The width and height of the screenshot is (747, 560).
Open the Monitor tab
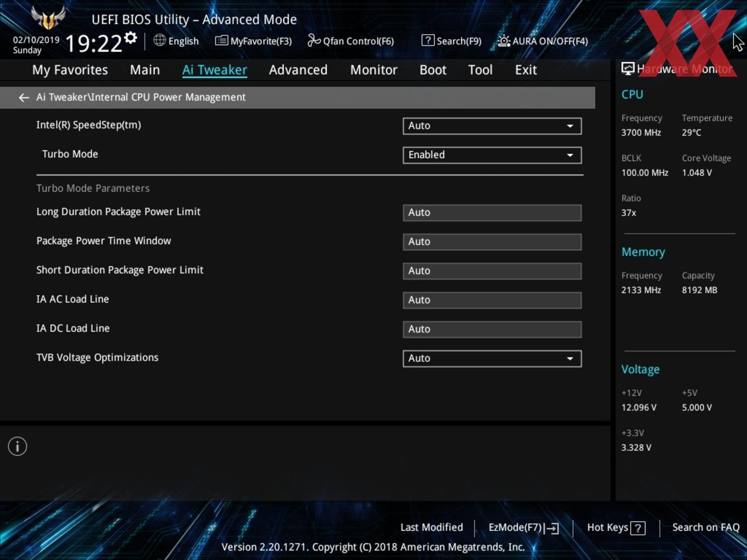(374, 70)
